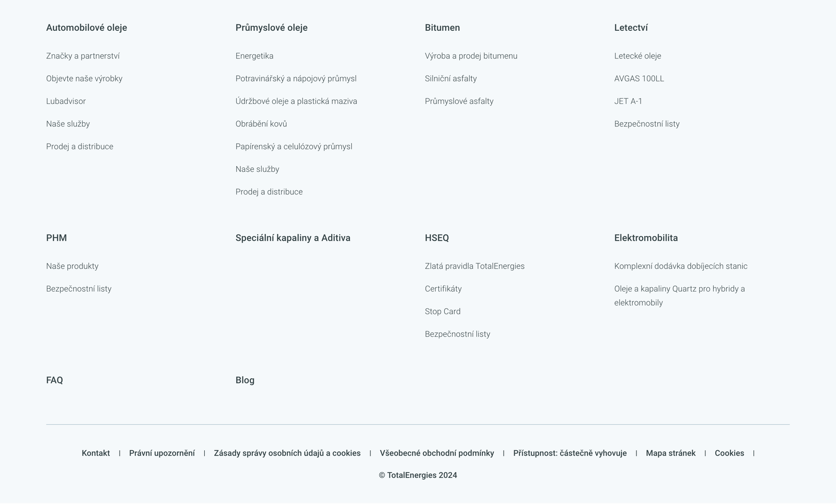The image size is (836, 504).
Task: Open the Automobilové oleje section heading
Action: [86, 28]
